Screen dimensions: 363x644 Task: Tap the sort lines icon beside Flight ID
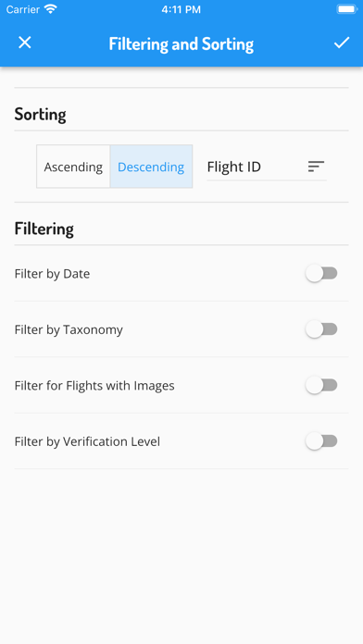tap(316, 167)
